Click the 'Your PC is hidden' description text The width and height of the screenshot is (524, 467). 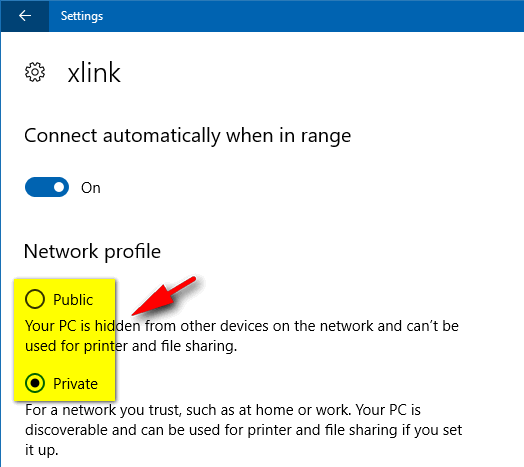pos(242,336)
